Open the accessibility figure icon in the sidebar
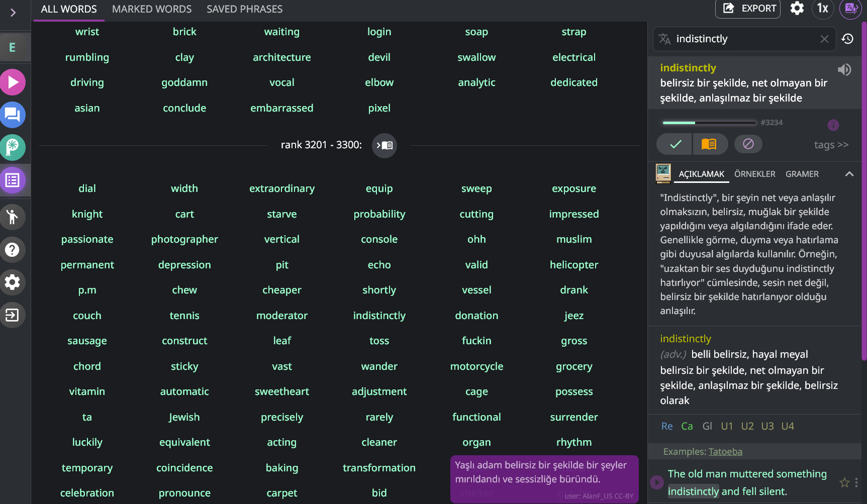Viewport: 867px width, 504px height. (x=13, y=217)
